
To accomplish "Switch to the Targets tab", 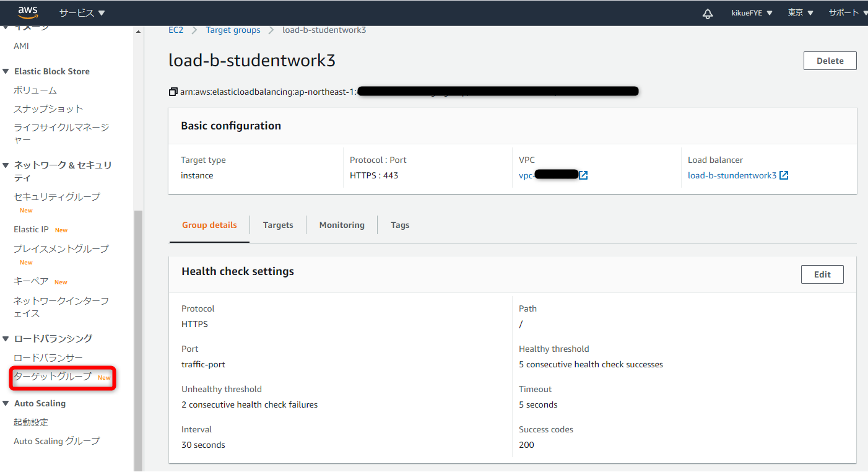I will pyautogui.click(x=278, y=225).
